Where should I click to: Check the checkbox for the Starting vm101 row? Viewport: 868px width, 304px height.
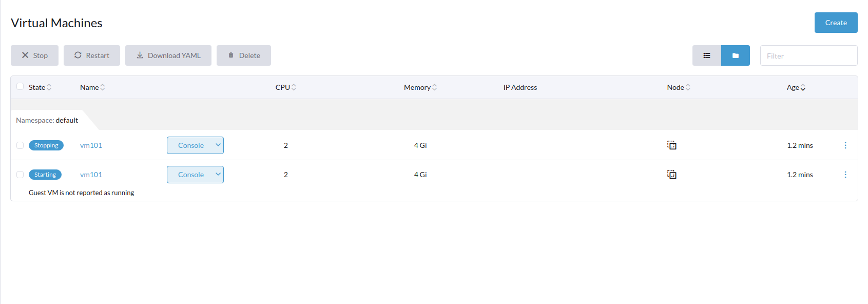point(20,175)
